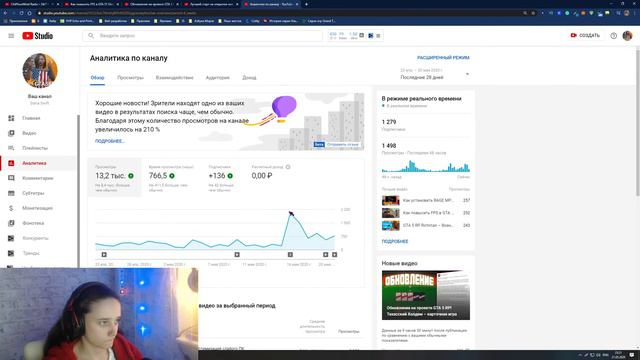640x360 pixels.
Task: Open a new browser tab with plus button
Action: [307, 4]
